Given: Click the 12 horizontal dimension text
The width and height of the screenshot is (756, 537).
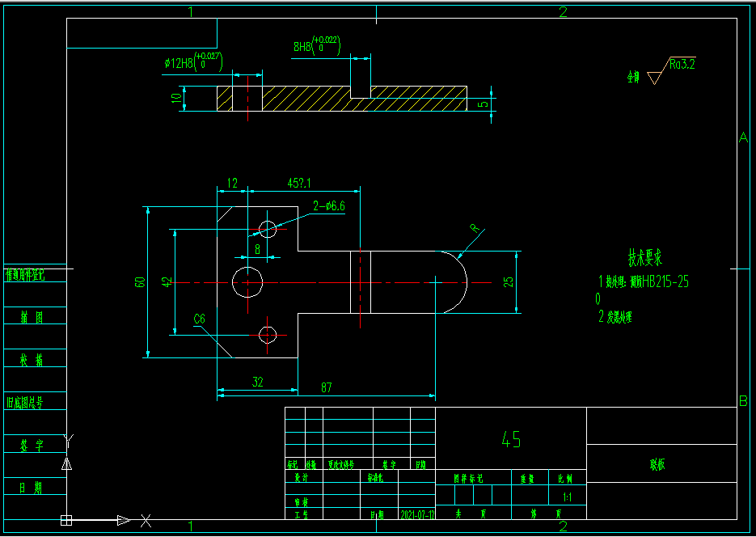Looking at the screenshot, I should tap(232, 183).
